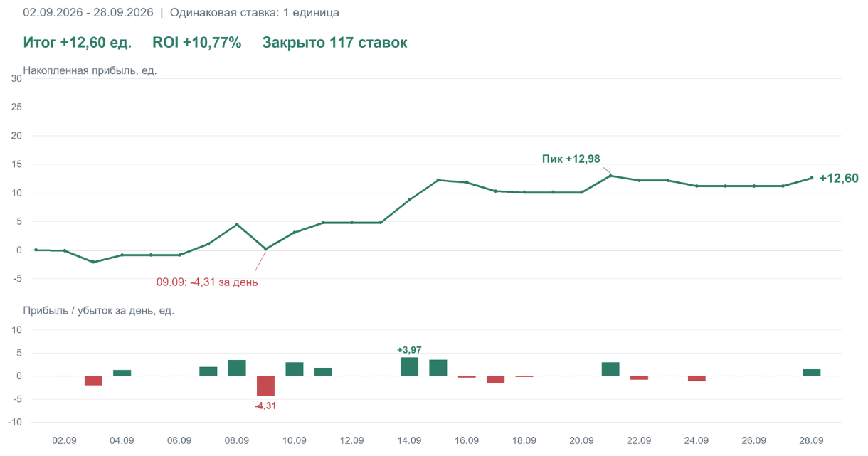Screen dimensions: 868x456
Task: Click the 09.09: -4,31 за день annotation
Action: (207, 282)
